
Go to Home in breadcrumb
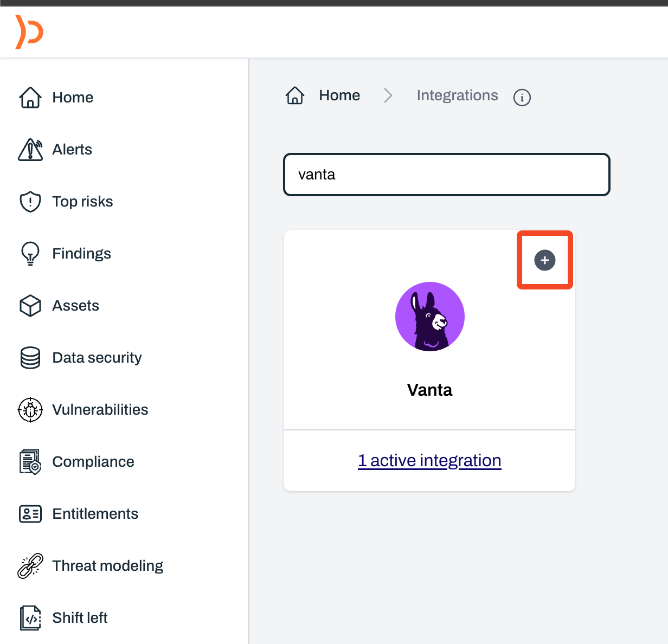tap(339, 95)
